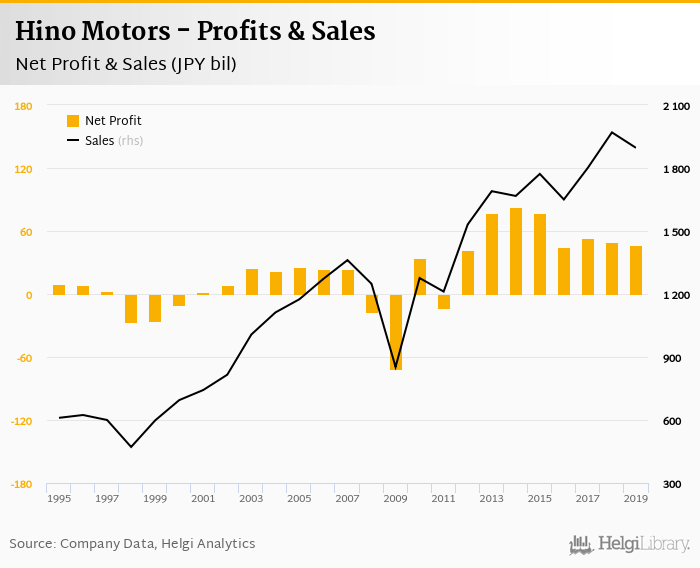Click the Sales line low point at 1998
700x568 pixels.
pyautogui.click(x=131, y=446)
